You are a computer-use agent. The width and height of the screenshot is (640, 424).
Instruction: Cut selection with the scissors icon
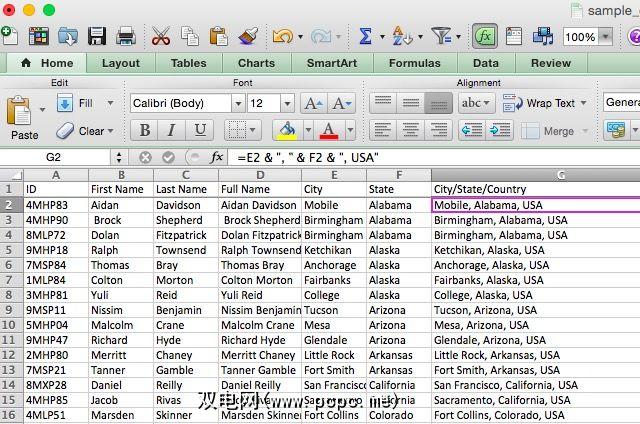tap(160, 36)
